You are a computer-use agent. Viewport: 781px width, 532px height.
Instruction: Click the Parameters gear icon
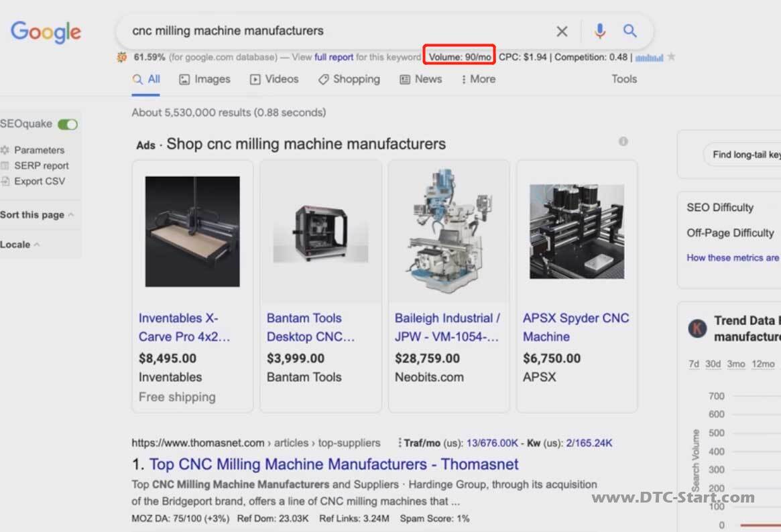[x=5, y=150]
